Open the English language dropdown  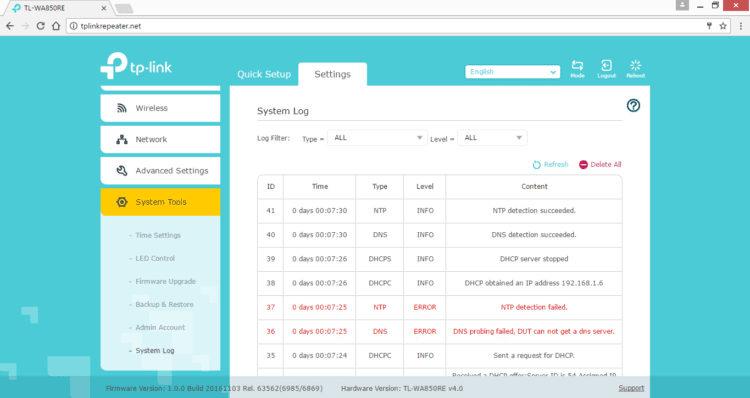coord(512,72)
